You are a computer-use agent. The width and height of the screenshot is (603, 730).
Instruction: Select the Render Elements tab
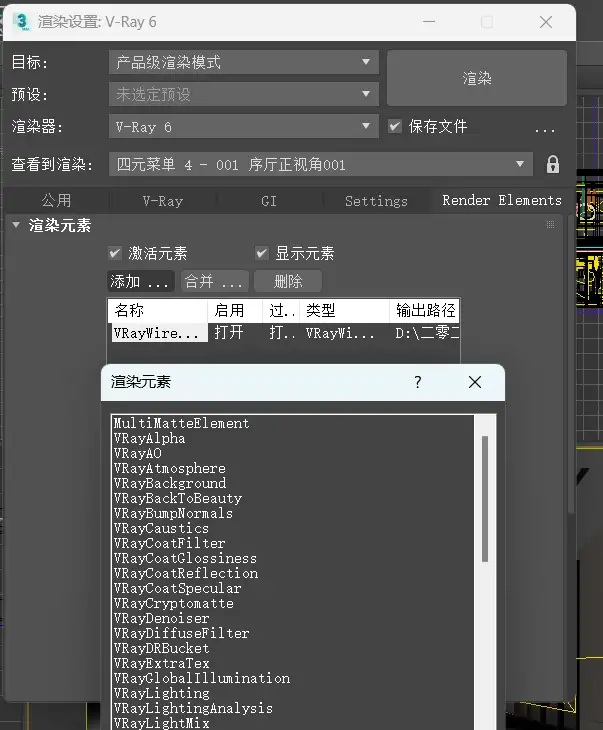(501, 201)
